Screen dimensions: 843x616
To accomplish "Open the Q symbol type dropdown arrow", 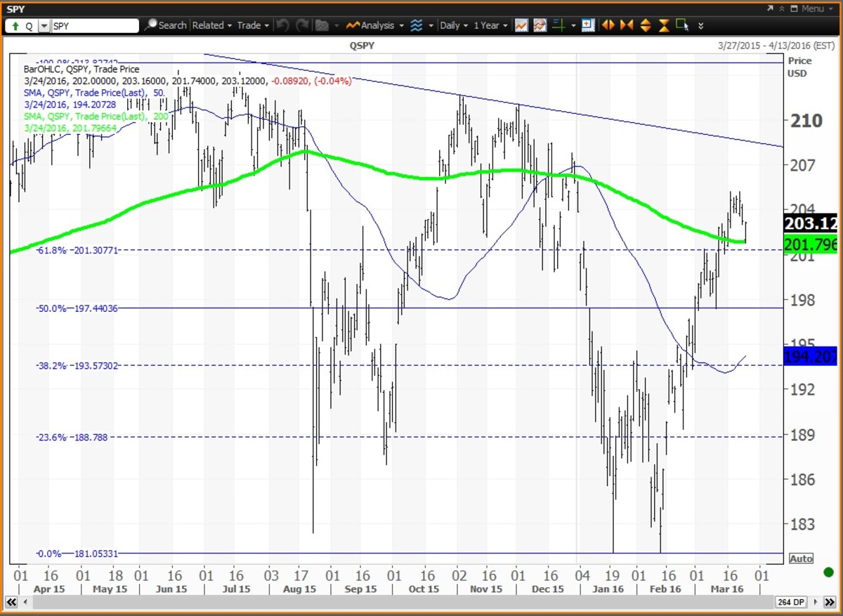I will [x=44, y=26].
